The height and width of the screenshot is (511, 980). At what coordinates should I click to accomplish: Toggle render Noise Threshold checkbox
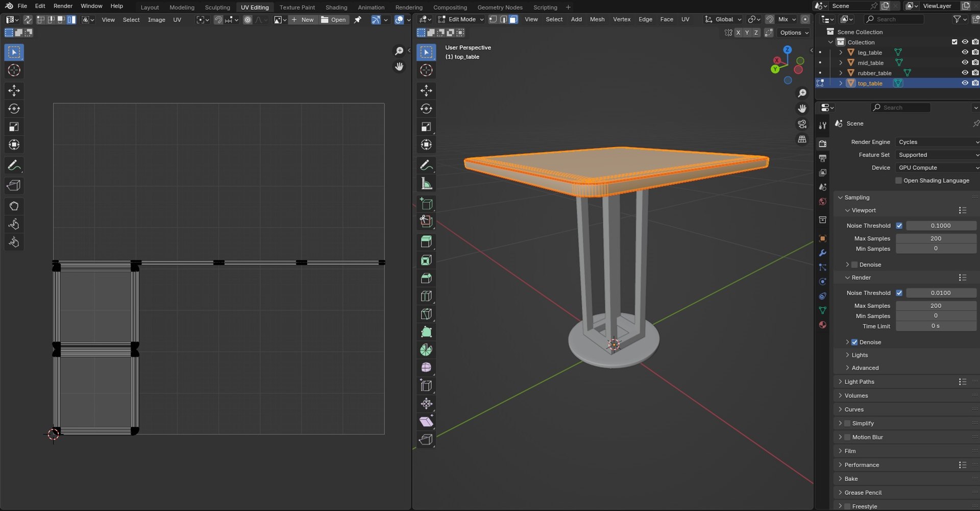coord(899,293)
